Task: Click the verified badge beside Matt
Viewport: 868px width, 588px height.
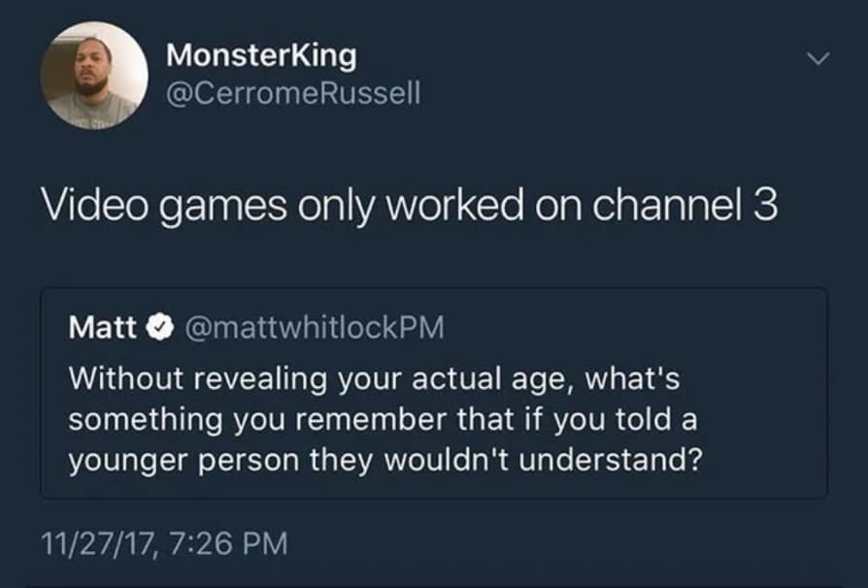Action: coord(155,329)
